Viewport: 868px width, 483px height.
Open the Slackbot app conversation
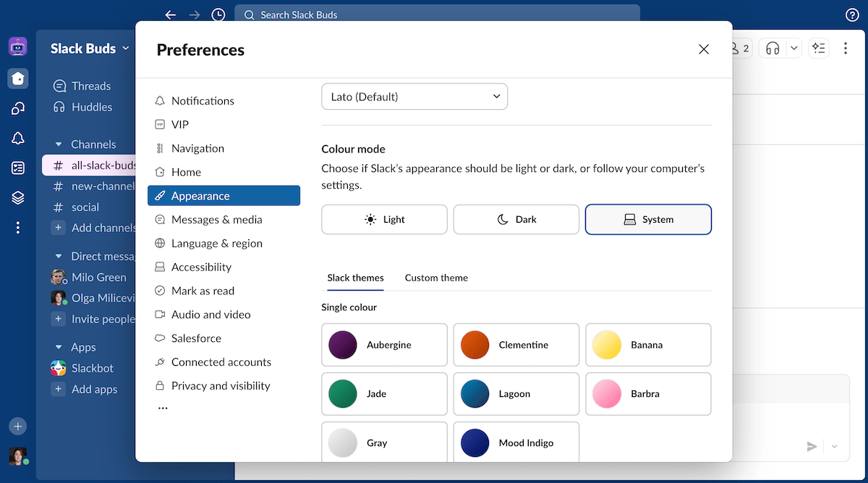tap(92, 368)
